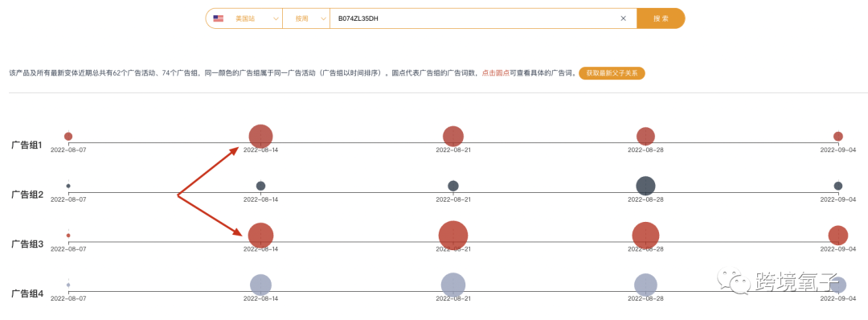868x320 pixels.
Task: Select 广告组4 bubble at 2022-08-28
Action: [x=645, y=285]
